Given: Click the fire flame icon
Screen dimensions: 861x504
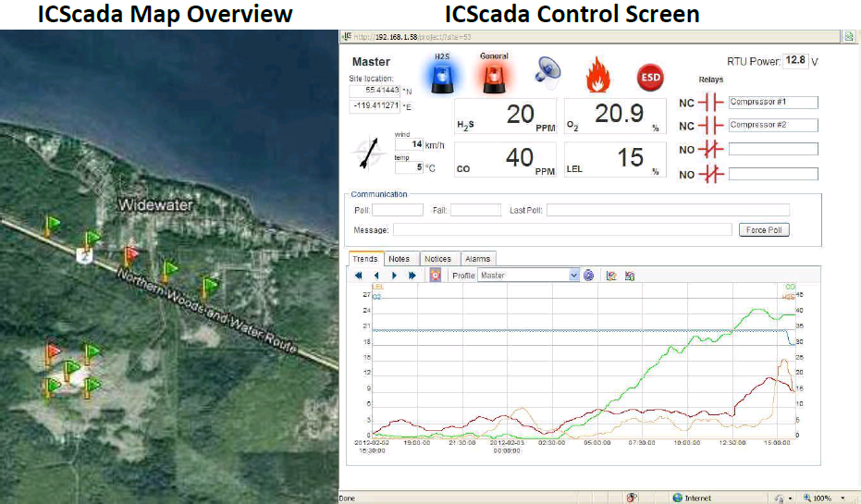Looking at the screenshot, I should pos(598,75).
